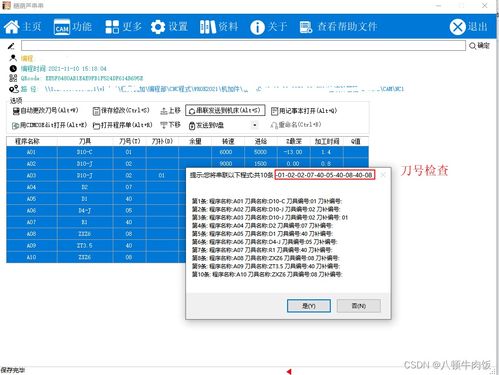Open the 资料 books icon
Screen dimensions: 499x375
tap(208, 27)
